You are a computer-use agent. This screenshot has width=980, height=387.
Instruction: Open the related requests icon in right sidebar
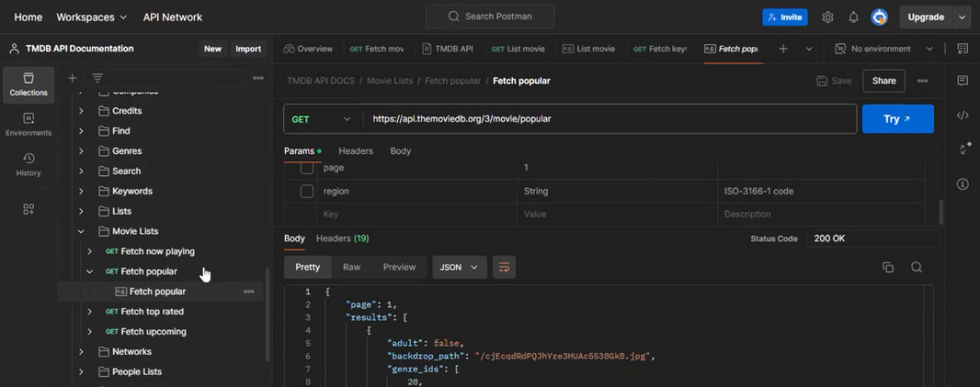tap(963, 148)
